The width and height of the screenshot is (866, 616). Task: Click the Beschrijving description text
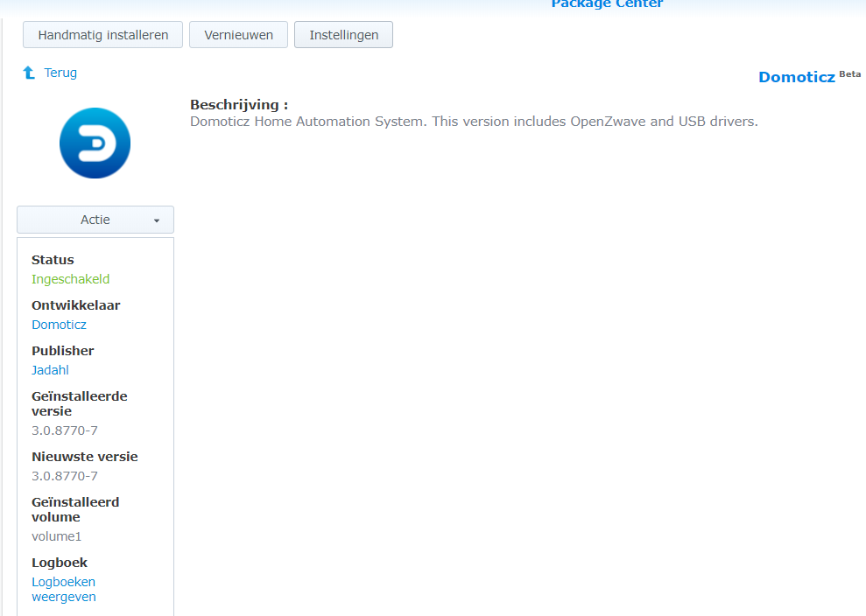pos(474,122)
